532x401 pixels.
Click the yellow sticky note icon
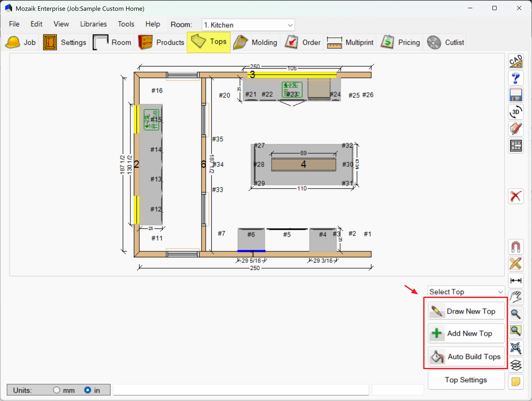click(516, 382)
